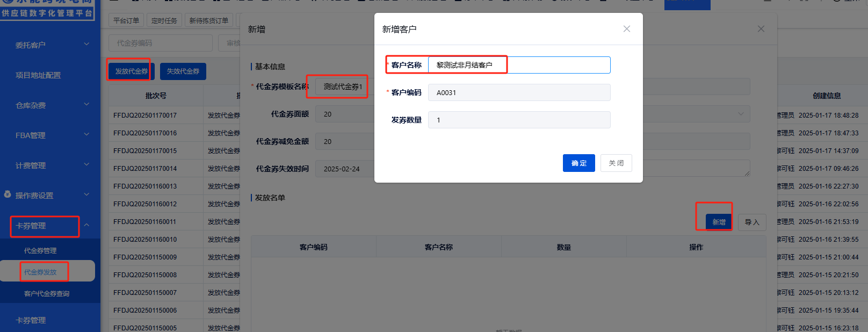Switch to the 平台订单 tab
Image resolution: width=868 pixels, height=332 pixels.
tap(126, 20)
